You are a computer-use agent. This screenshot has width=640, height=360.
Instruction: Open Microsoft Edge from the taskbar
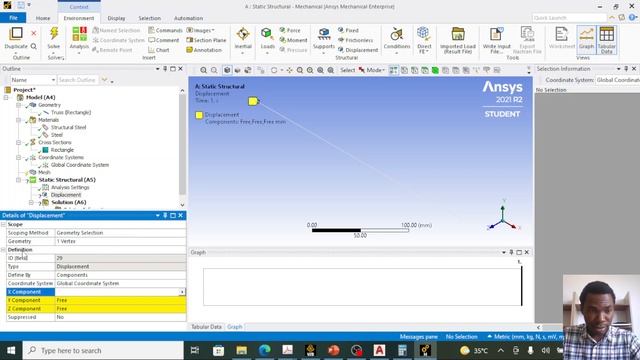click(264, 350)
